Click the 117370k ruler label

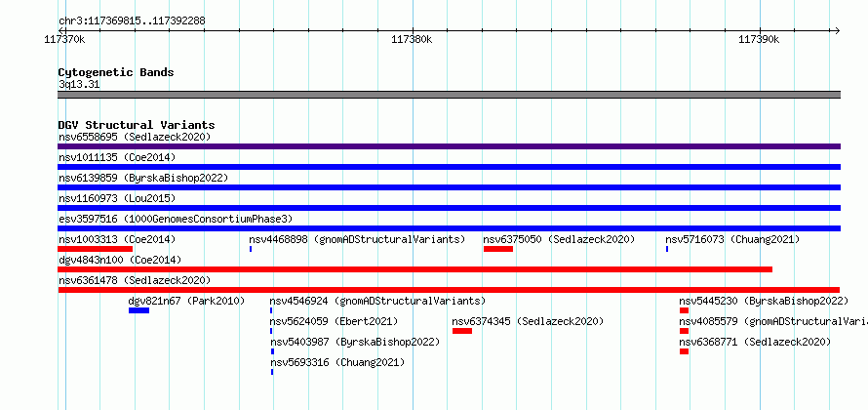click(x=64, y=39)
